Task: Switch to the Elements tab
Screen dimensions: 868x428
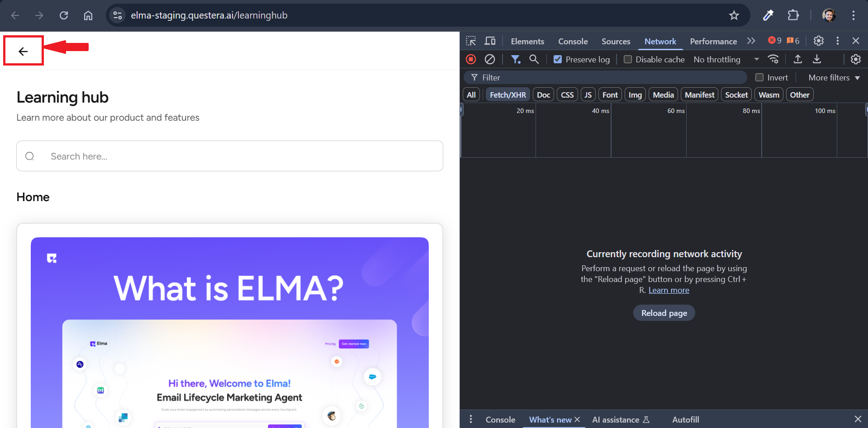Action: click(x=527, y=41)
